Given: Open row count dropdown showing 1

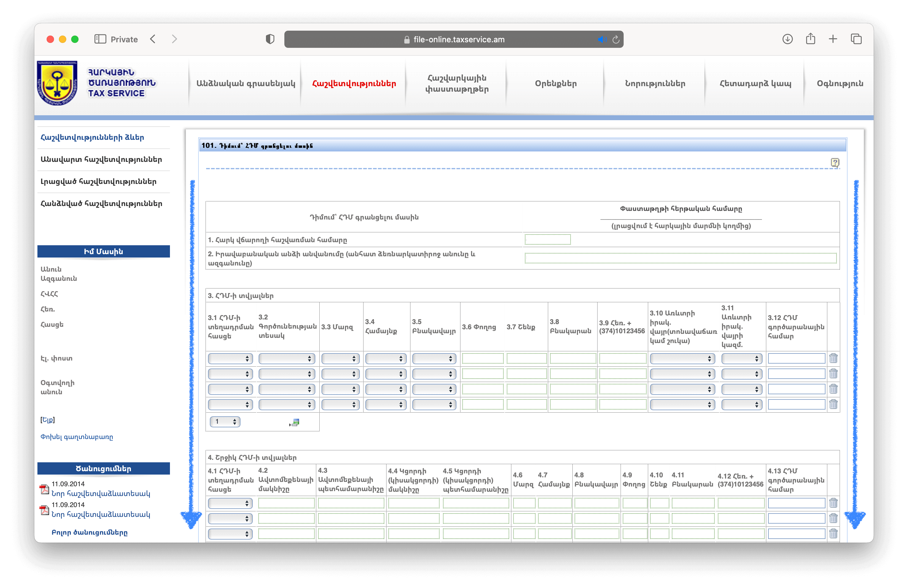Looking at the screenshot, I should pos(225,422).
